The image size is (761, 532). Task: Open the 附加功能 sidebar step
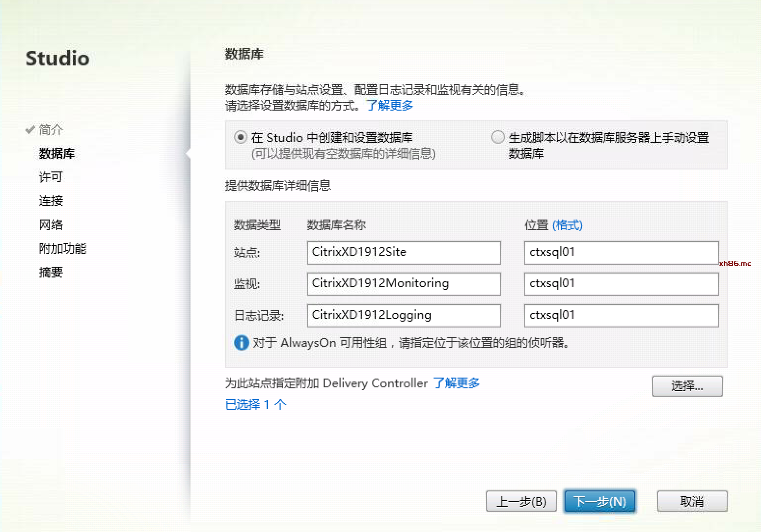63,248
